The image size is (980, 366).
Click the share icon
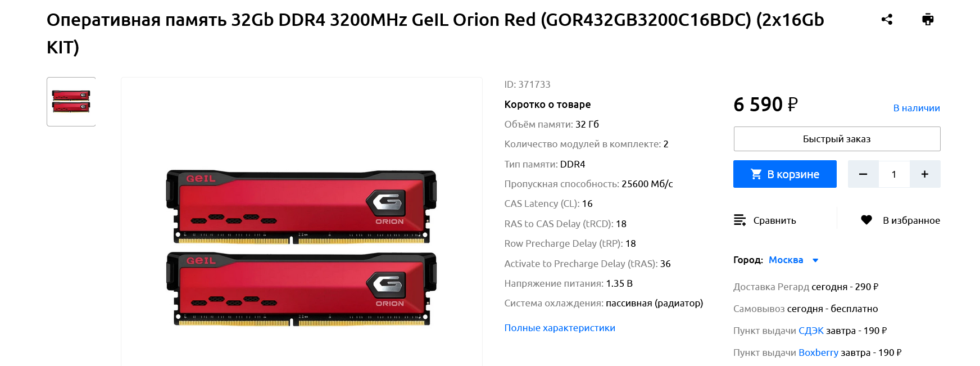point(887,20)
